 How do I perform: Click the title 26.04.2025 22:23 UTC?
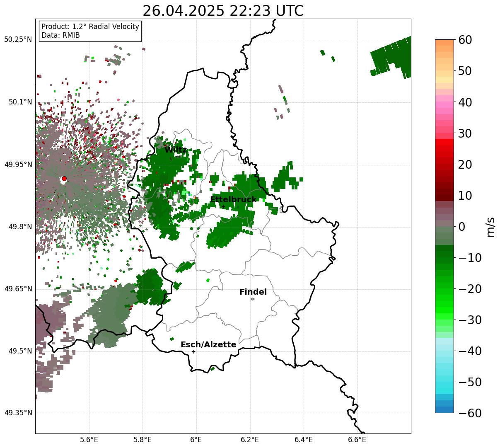click(x=223, y=11)
